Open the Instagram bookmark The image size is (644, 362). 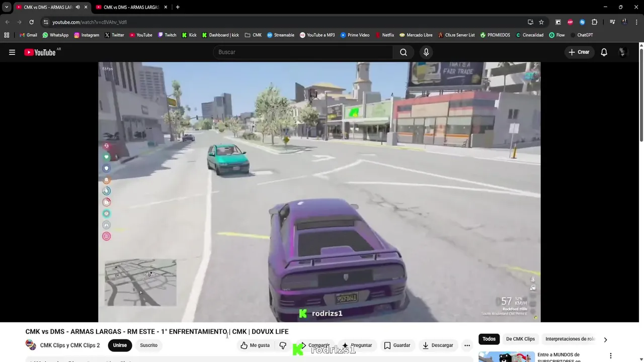click(87, 35)
